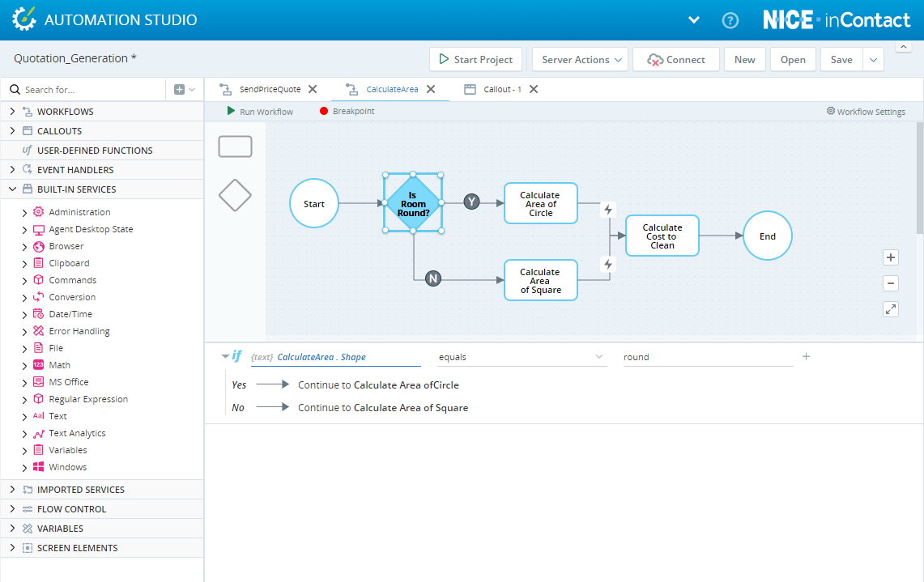Click the Save button
This screenshot has width=924, height=582.
[841, 60]
